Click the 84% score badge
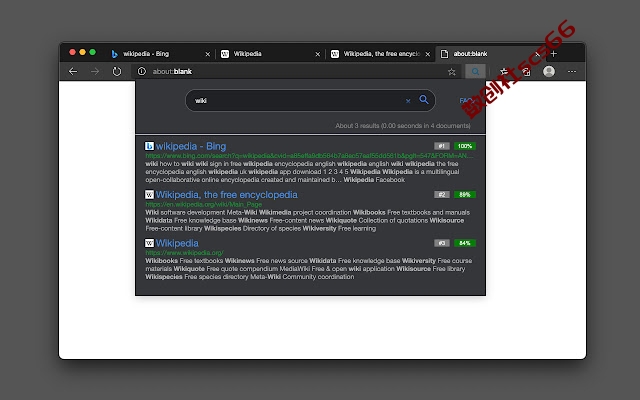Screen dimensions: 640x400 click(x=464, y=243)
